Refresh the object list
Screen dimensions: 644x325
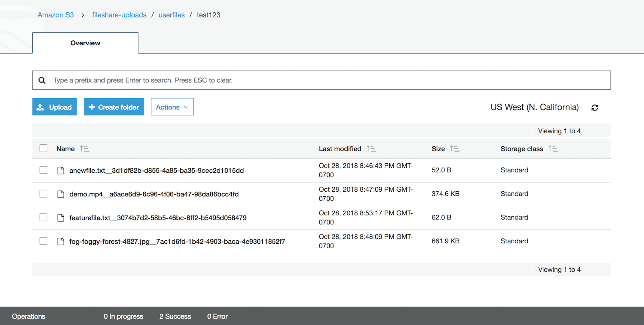coord(595,107)
